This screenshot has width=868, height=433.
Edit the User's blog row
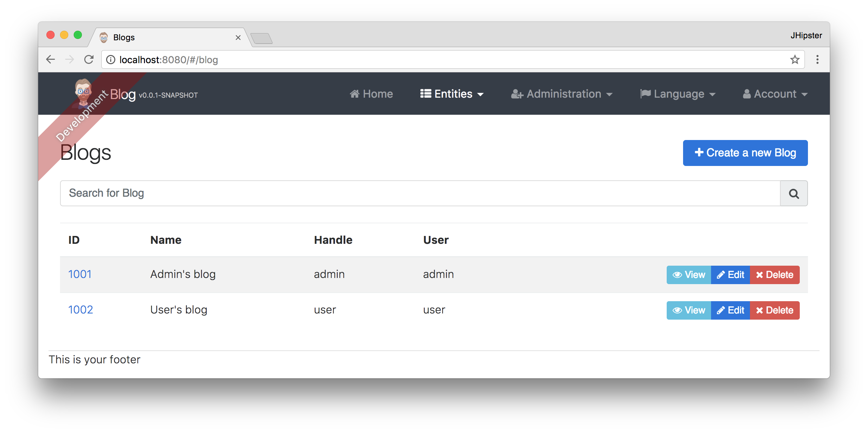click(x=730, y=310)
